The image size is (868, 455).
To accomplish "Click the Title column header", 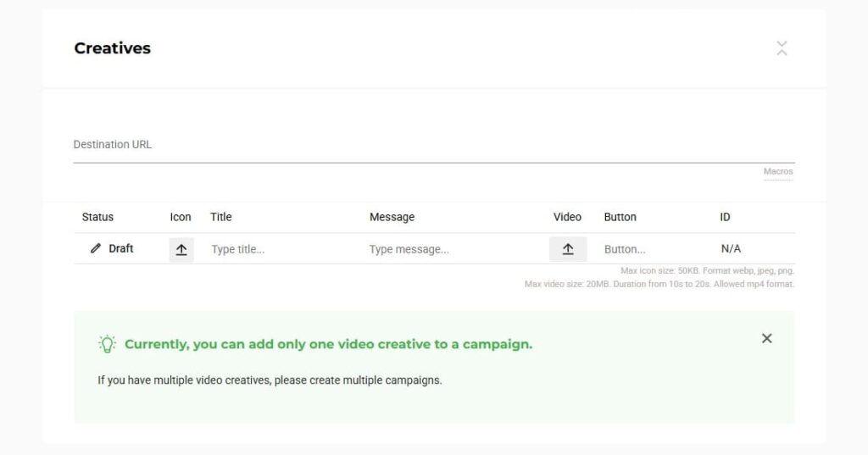I will (221, 217).
